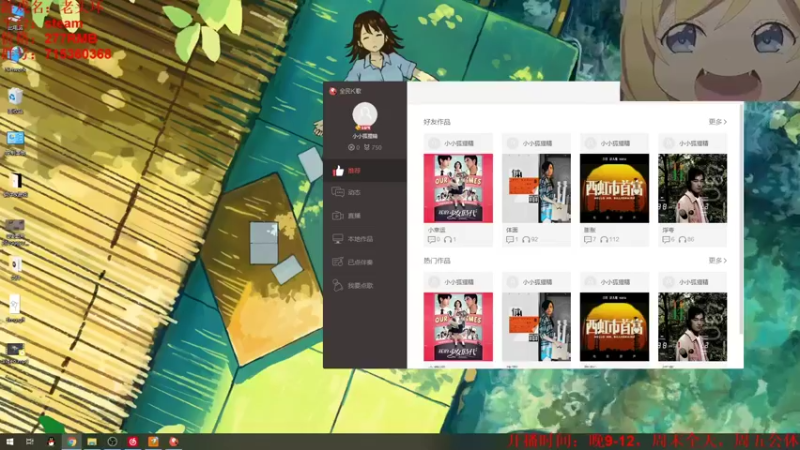
Task: Open the Windows Start menu
Action: [9, 442]
